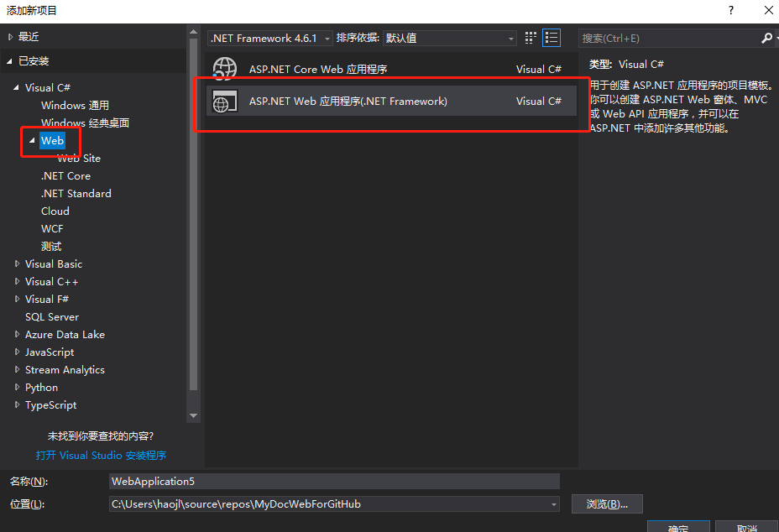The image size is (779, 532).
Task: Select the TypeScript label
Action: 50,404
